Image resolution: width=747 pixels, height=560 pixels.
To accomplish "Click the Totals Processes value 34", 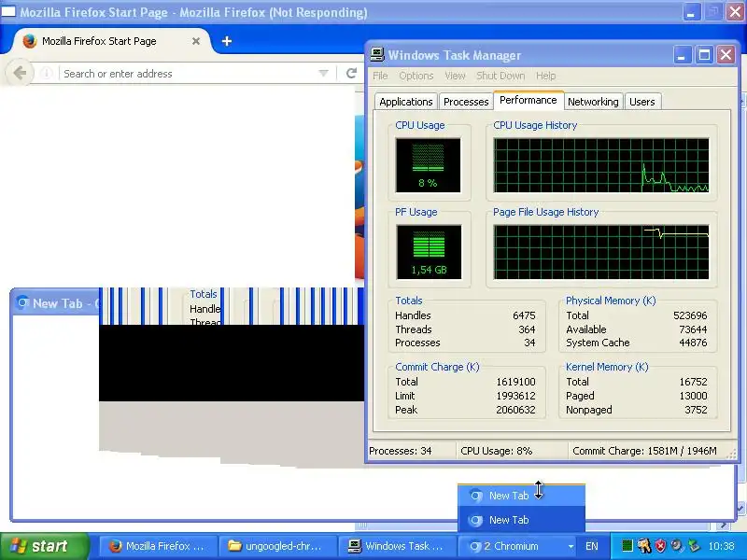I will pyautogui.click(x=529, y=343).
